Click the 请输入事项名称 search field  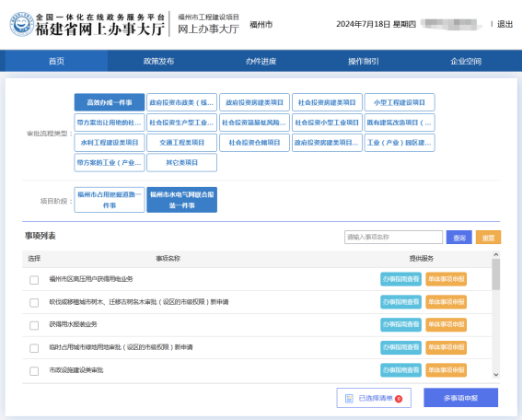pos(393,237)
